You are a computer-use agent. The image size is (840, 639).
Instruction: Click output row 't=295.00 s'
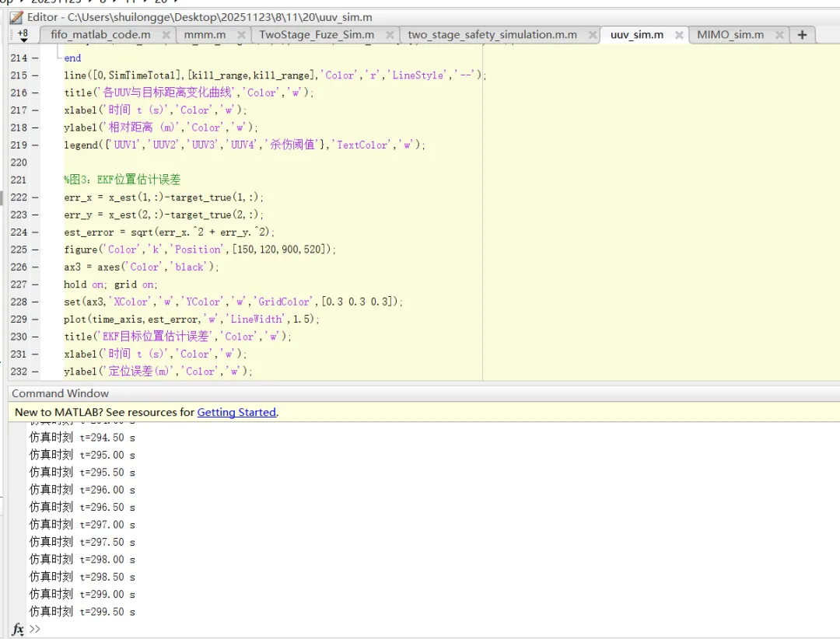click(82, 455)
